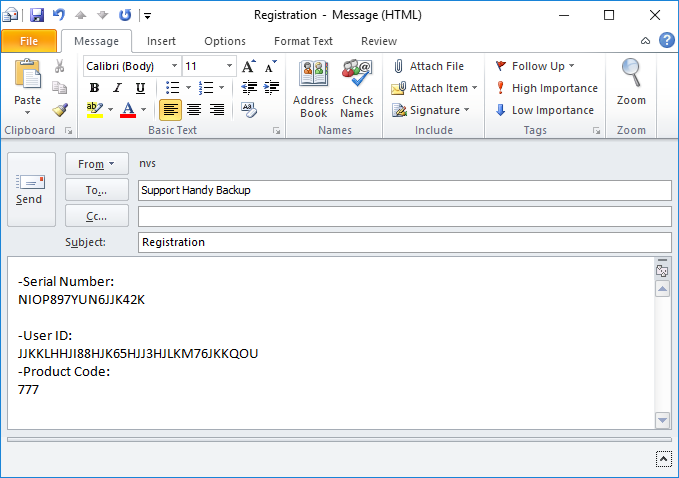Switch to the Insert tab
Screen dimensions: 679x478
tap(161, 41)
